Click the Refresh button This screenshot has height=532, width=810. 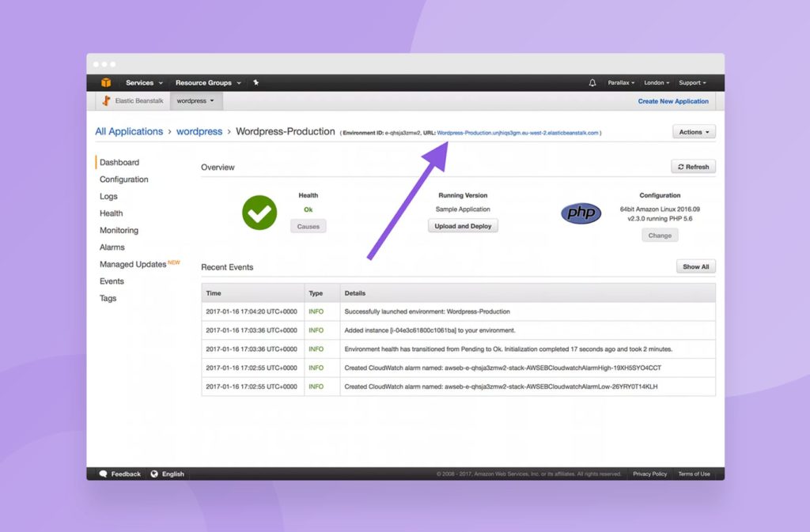pos(693,167)
